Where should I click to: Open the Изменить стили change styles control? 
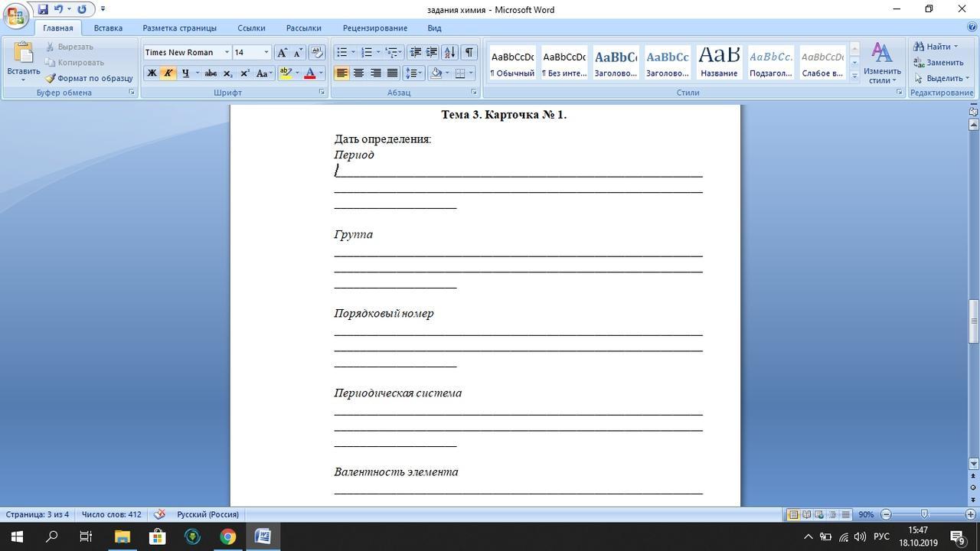pos(882,64)
